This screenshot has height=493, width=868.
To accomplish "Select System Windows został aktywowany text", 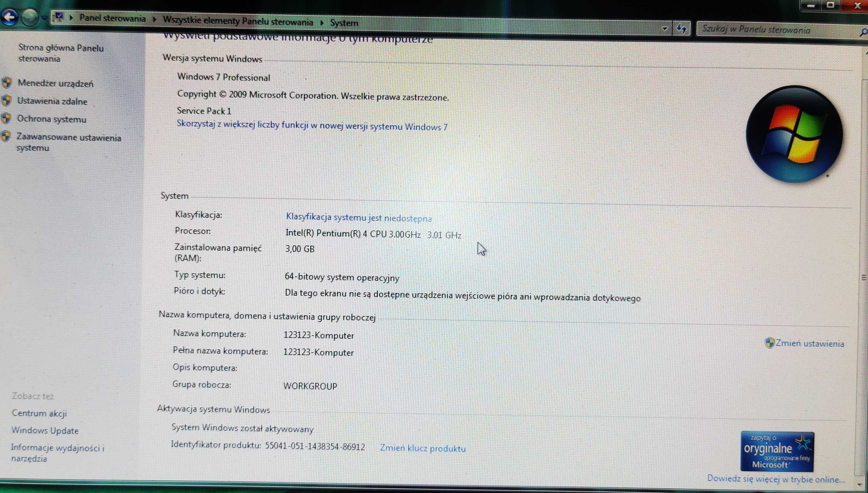I will pyautogui.click(x=243, y=428).
